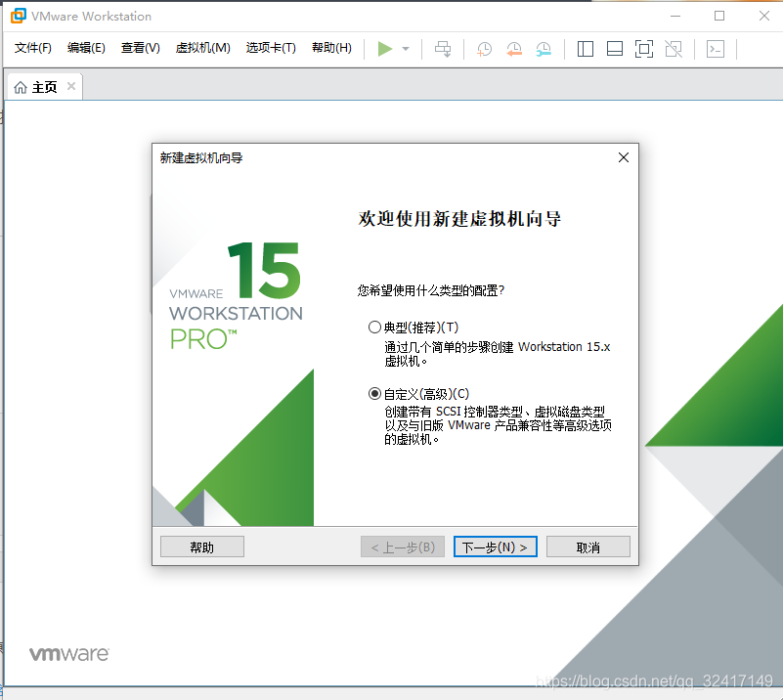Click the 帮助 button in wizard

(x=202, y=547)
